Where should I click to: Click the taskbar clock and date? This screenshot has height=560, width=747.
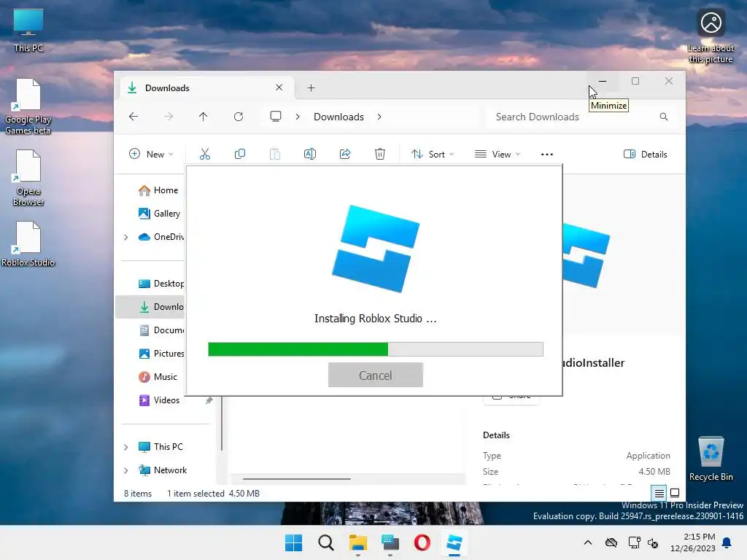coord(693,542)
